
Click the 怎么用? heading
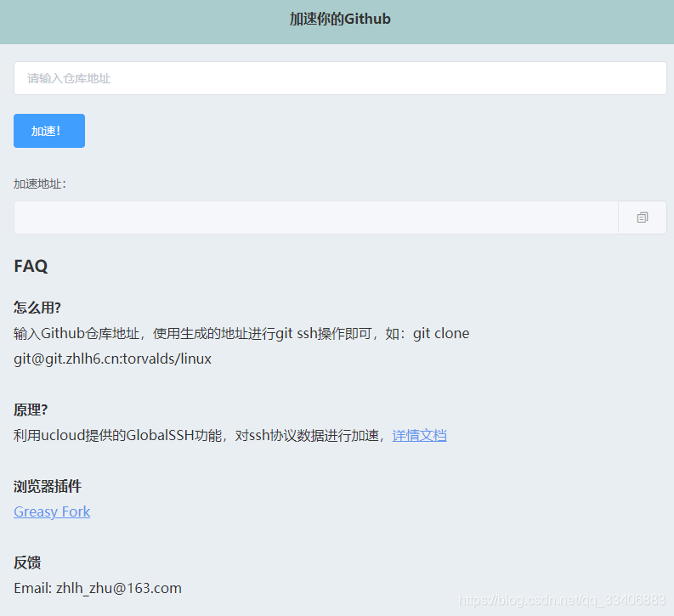[x=37, y=308]
